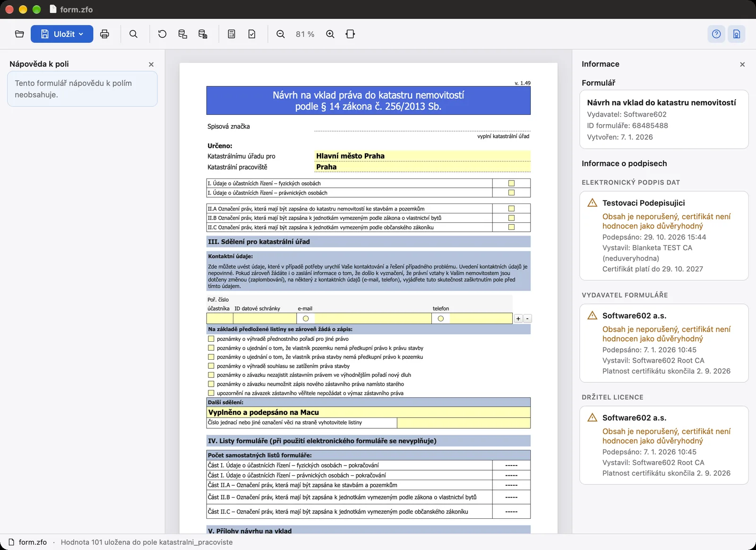
Task: Select the e-mail radio button
Action: click(306, 319)
